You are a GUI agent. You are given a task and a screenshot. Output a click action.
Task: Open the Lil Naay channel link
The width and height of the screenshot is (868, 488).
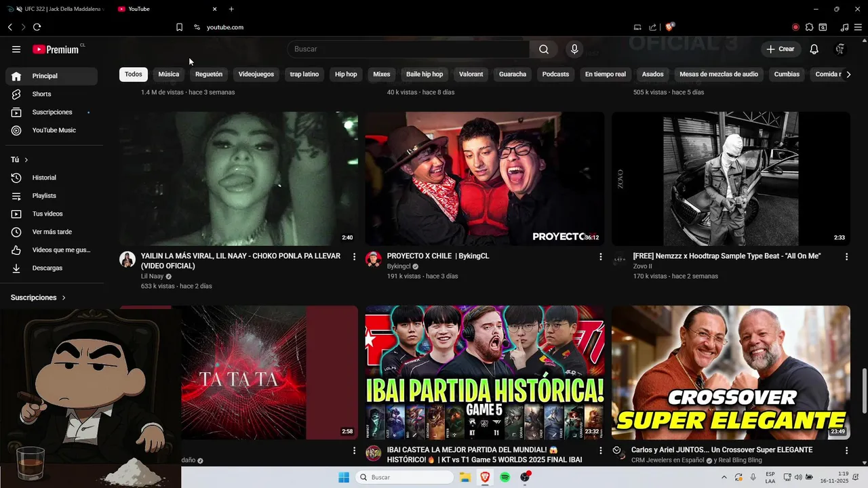pos(152,277)
